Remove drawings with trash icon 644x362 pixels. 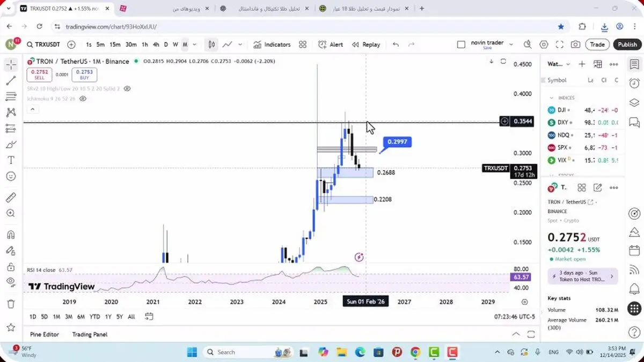[11, 304]
